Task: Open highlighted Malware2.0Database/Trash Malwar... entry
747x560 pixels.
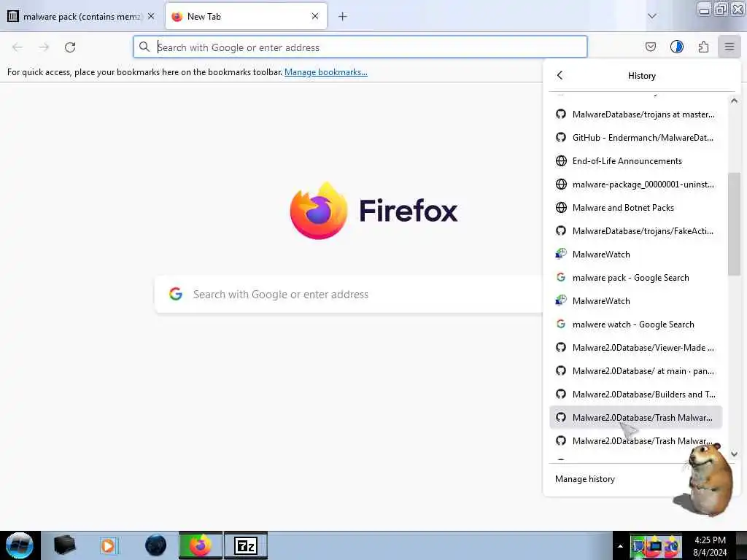Action: pos(635,418)
